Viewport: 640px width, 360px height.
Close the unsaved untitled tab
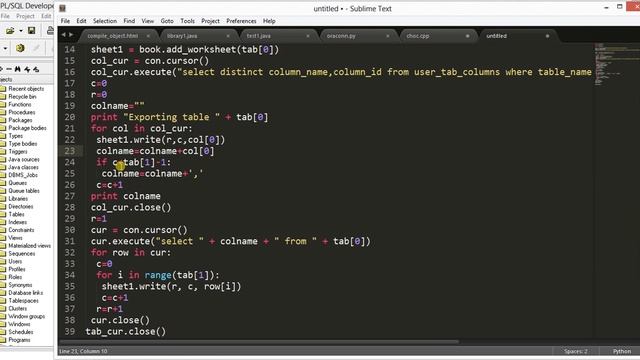click(547, 36)
